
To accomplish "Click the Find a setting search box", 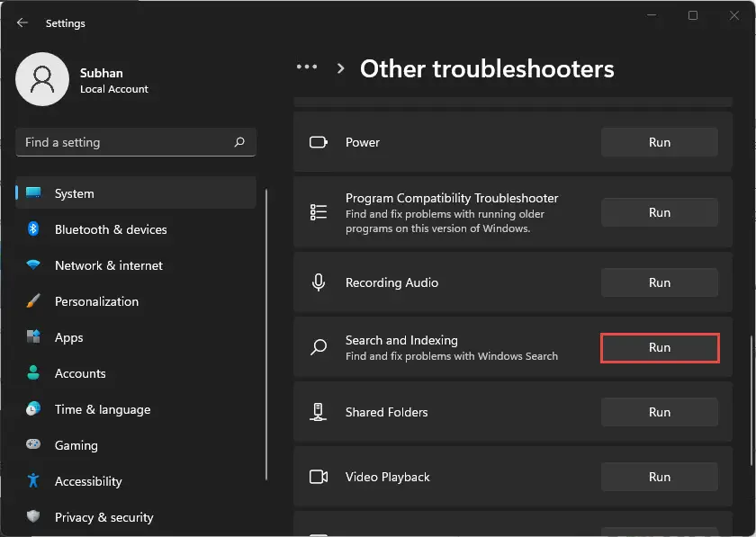I will coord(136,142).
